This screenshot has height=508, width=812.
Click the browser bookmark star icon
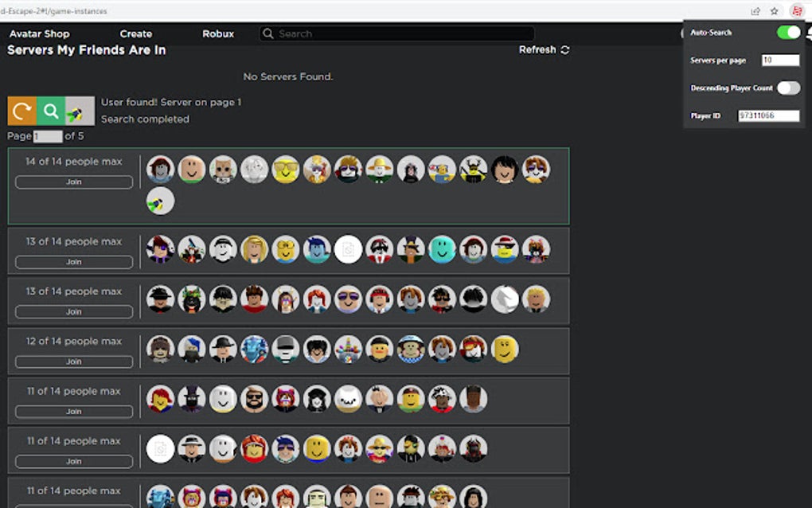775,11
